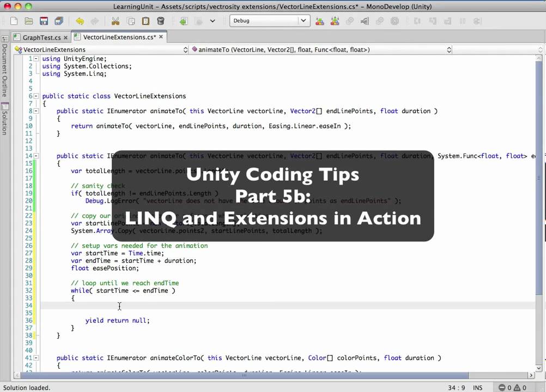The height and width of the screenshot is (392, 546).
Task: Click 'while( startTime <= endTime )' on line 32
Action: [123, 290]
